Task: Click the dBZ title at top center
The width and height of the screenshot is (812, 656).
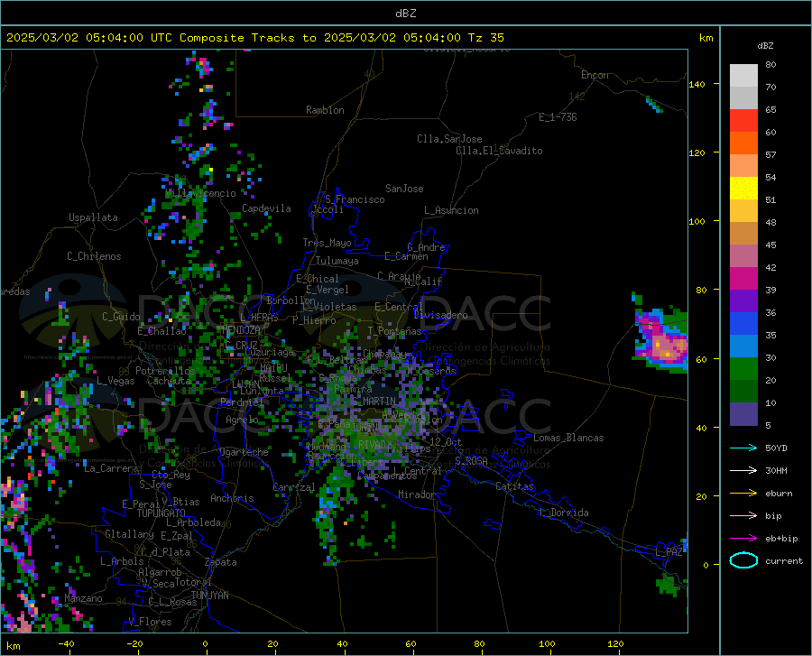Action: pos(405,14)
